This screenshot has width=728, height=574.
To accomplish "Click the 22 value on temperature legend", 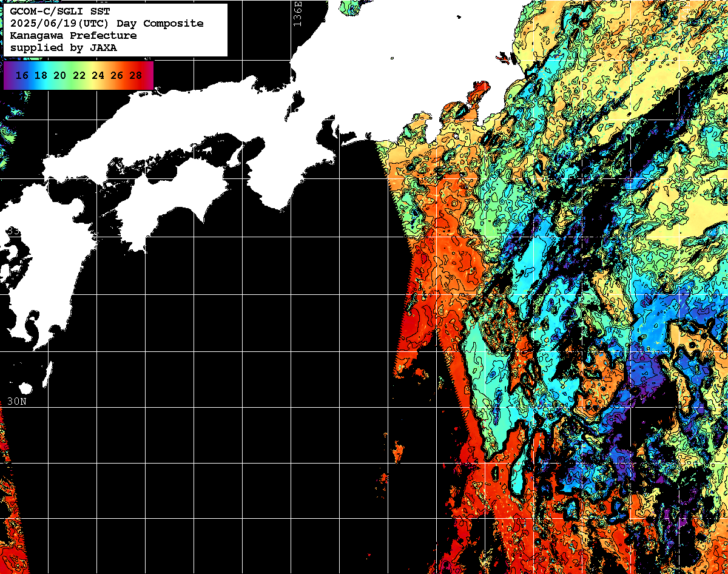I will pos(79,76).
